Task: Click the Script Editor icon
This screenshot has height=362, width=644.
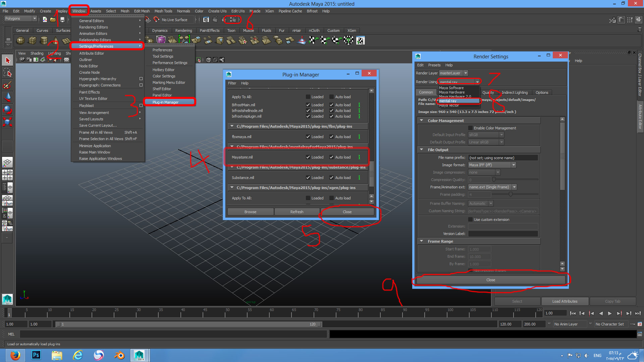Action: click(x=640, y=334)
